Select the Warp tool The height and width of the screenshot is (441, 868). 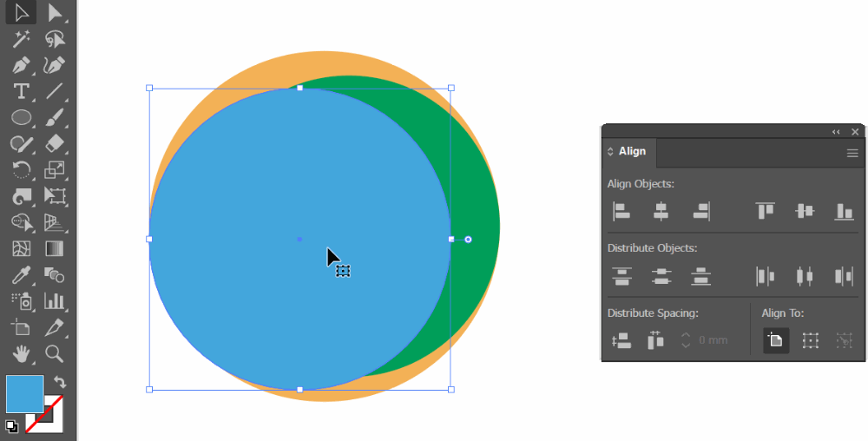21,196
